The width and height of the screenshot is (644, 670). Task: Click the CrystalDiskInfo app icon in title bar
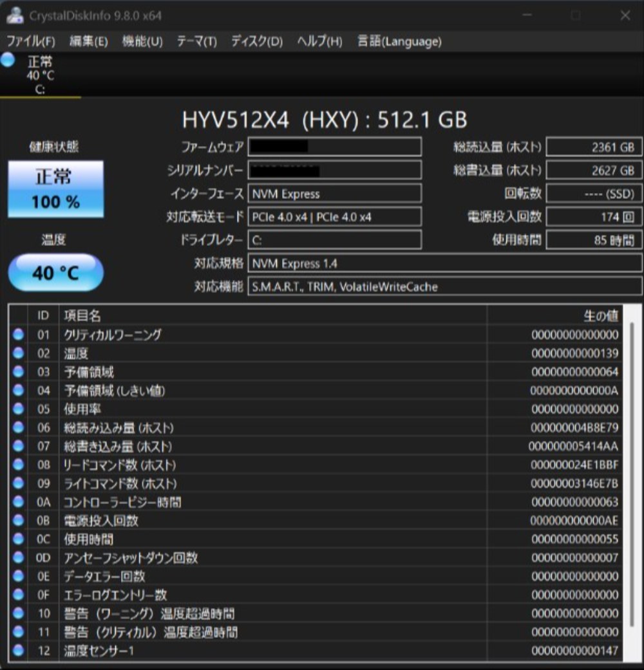click(15, 15)
